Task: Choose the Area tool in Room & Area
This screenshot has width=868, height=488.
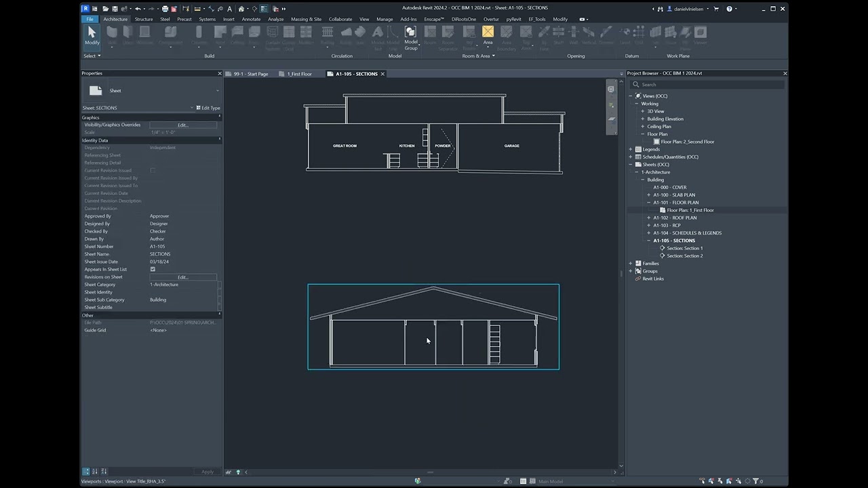Action: point(488,35)
